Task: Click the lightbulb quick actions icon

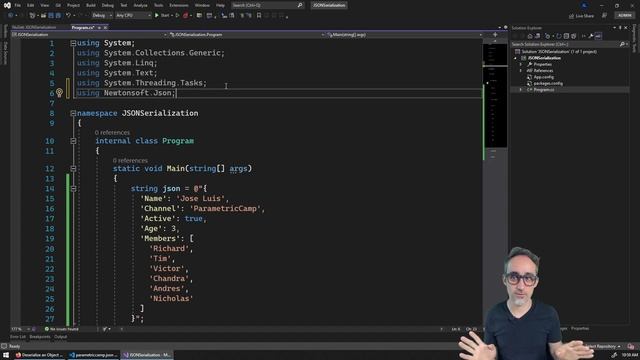Action: click(x=60, y=93)
